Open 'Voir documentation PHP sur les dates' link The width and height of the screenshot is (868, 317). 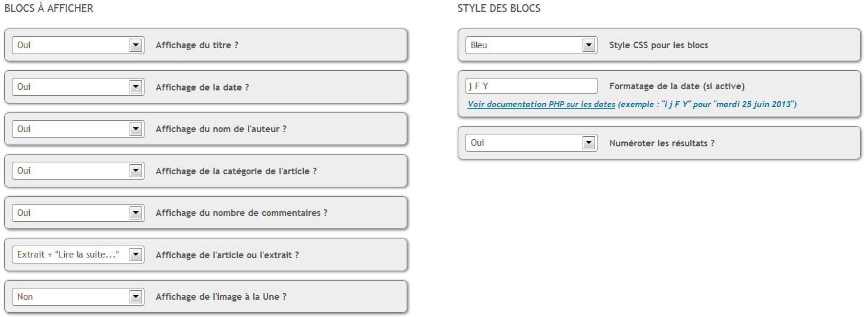tap(541, 105)
